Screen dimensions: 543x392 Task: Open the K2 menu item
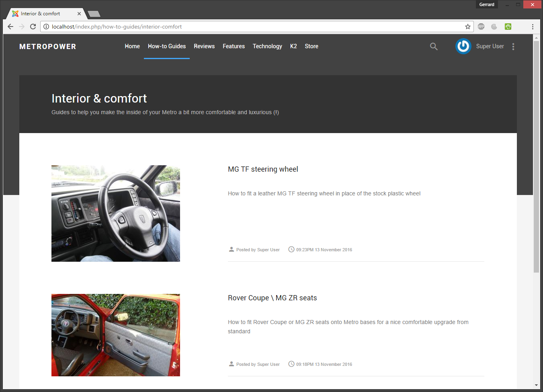tap(293, 46)
